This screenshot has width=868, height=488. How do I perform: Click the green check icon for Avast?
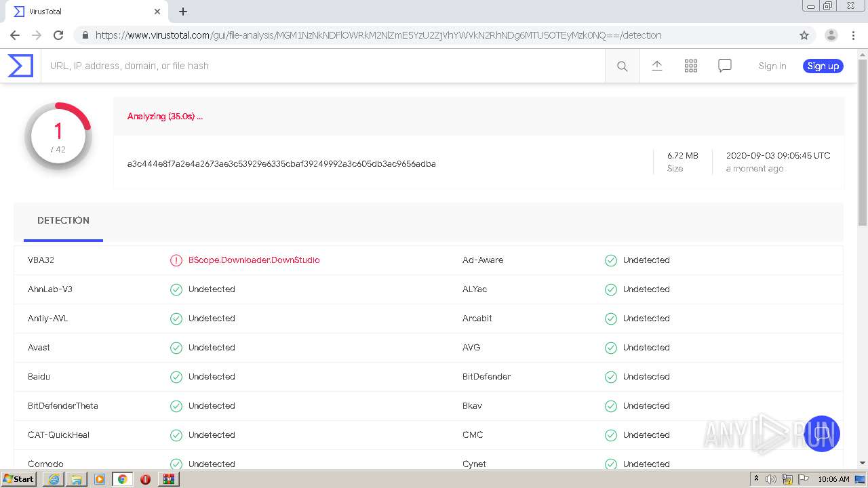[176, 348]
